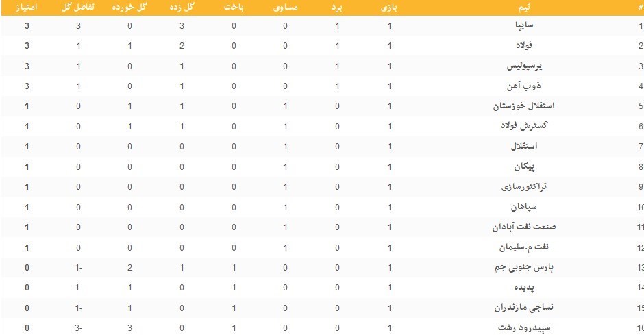Select the گسترش فولاد team name
Screen dimensions: 644x335
click(x=524, y=126)
